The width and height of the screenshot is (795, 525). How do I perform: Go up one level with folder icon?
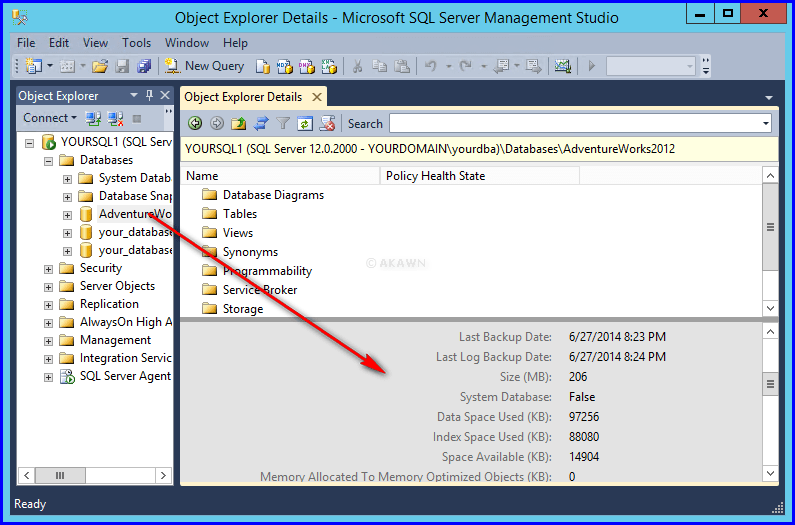tap(238, 123)
